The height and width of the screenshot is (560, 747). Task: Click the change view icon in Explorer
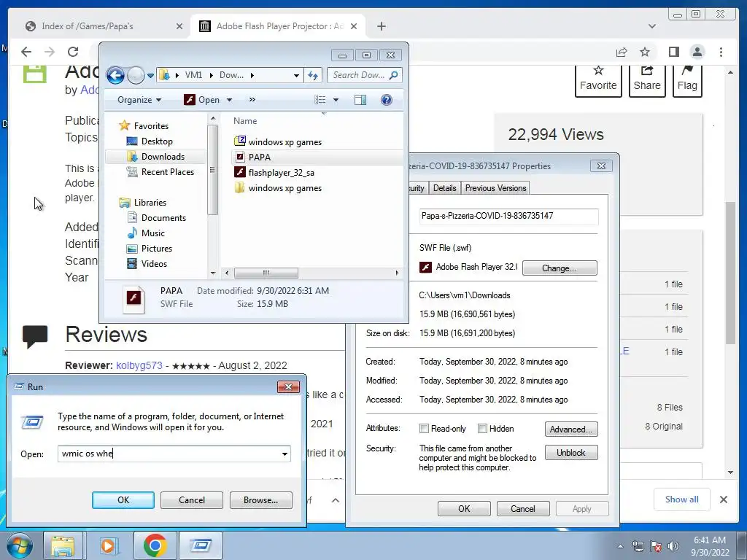[320, 99]
